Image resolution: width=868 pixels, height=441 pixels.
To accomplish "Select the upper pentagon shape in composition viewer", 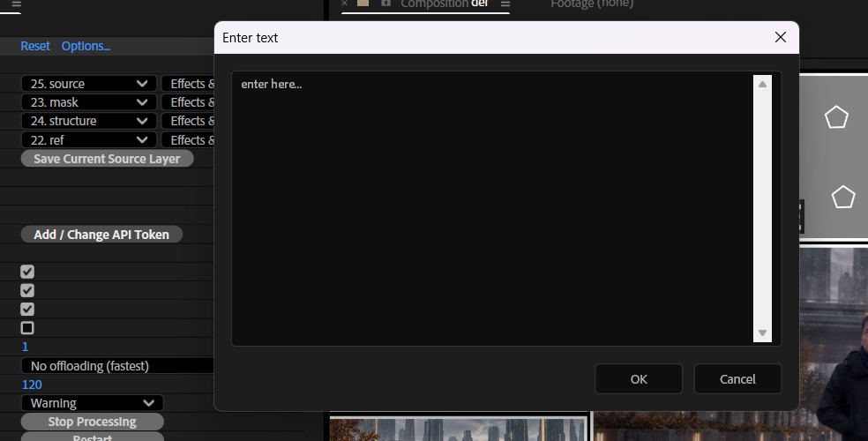I will [x=836, y=117].
